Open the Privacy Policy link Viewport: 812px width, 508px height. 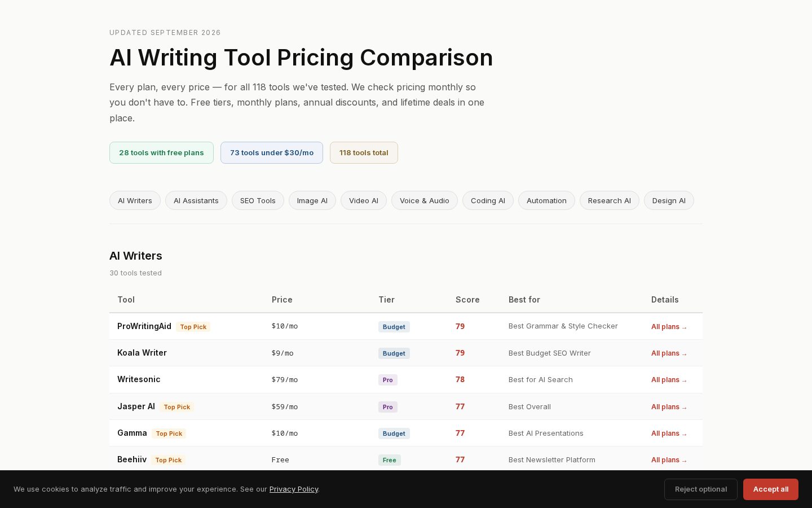(x=294, y=489)
